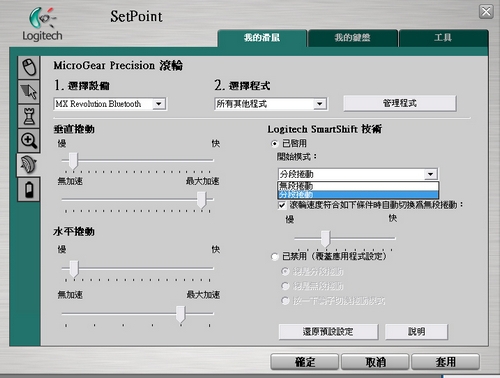The image size is (500, 378).
Task: Open the battery status sidebar icon
Action: coord(29,189)
